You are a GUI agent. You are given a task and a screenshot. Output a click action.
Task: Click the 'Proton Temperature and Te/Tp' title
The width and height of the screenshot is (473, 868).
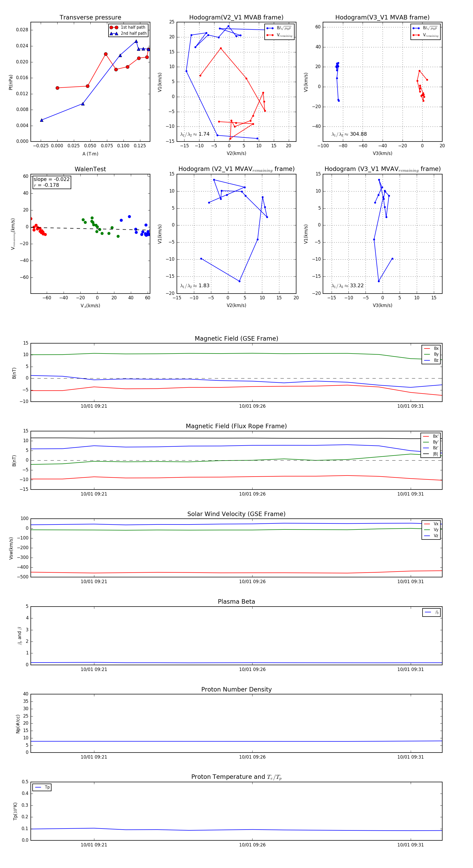[x=236, y=777]
